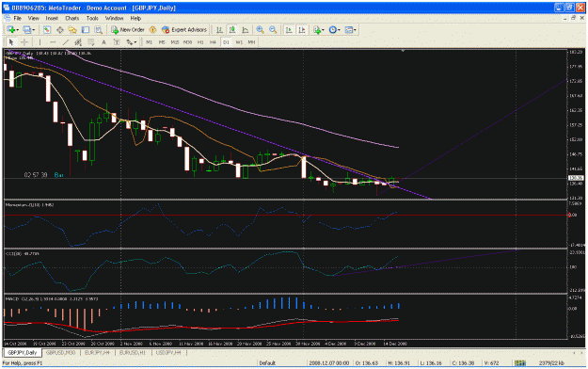Select the Cursor arrow tool
588x369 pixels.
(11, 42)
